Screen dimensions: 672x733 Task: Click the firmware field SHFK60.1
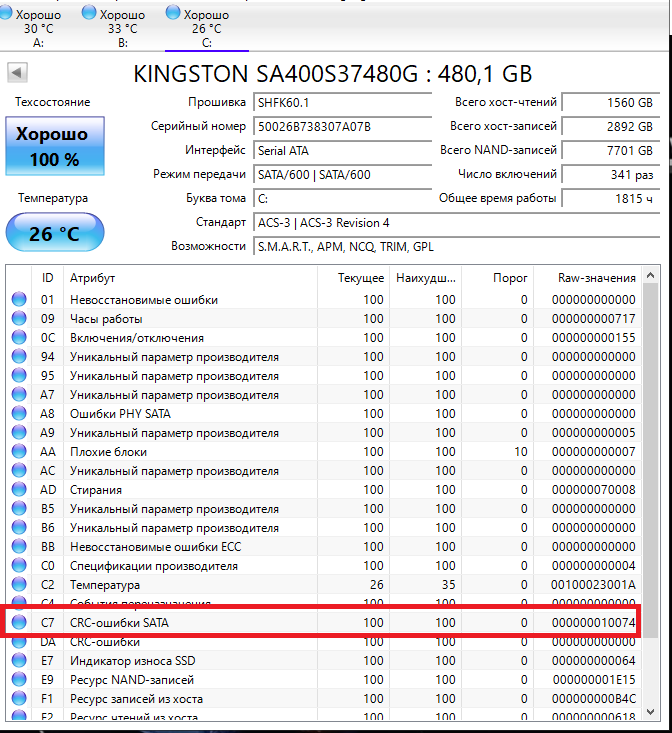point(343,102)
